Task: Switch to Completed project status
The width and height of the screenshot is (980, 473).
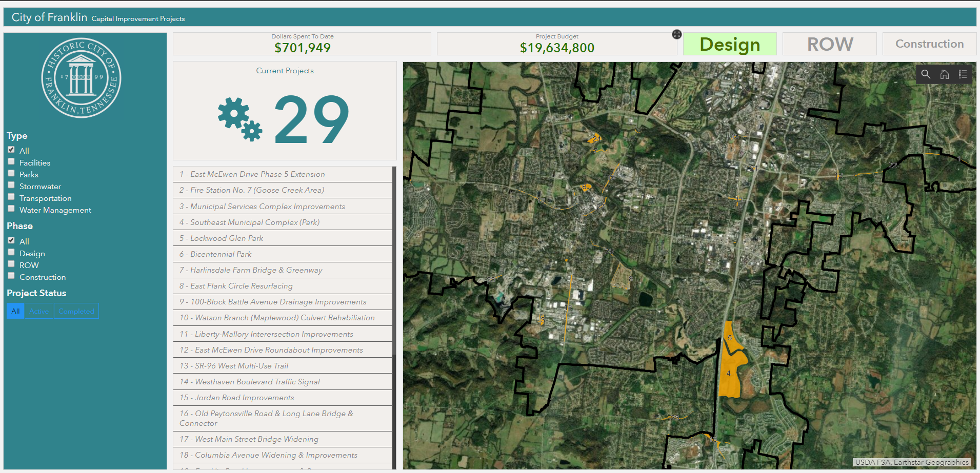Action: pos(76,311)
